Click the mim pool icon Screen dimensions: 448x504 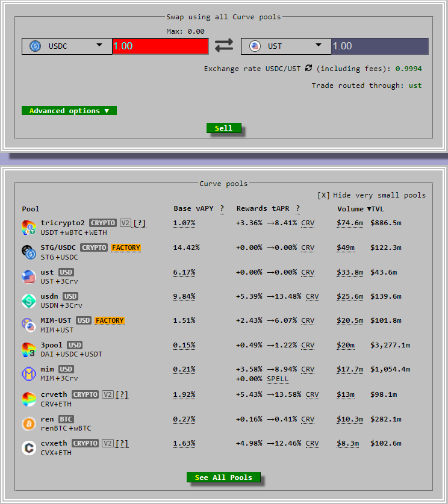pos(29,374)
